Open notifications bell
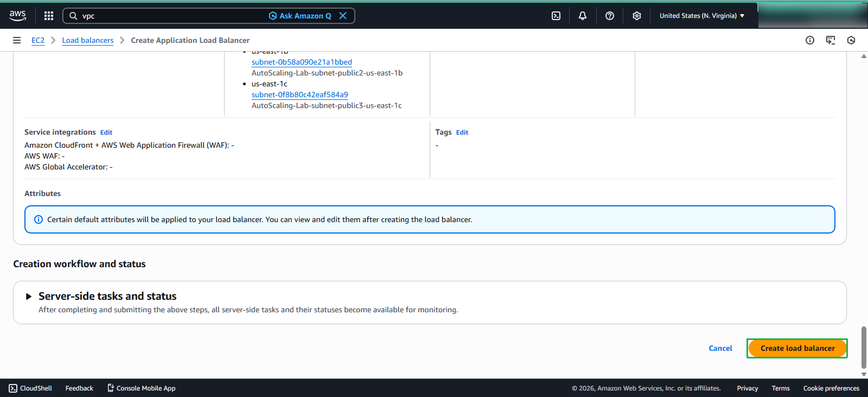This screenshot has width=868, height=397. coord(583,16)
